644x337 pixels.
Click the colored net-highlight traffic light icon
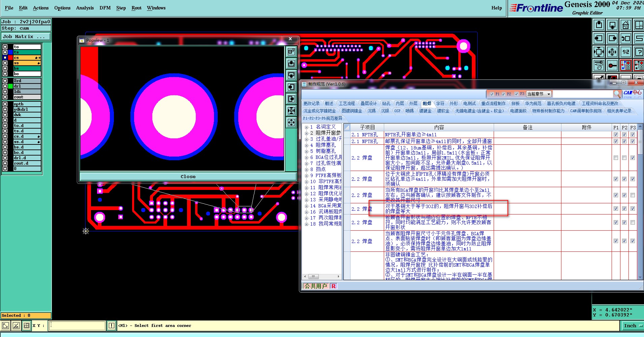[x=626, y=65]
